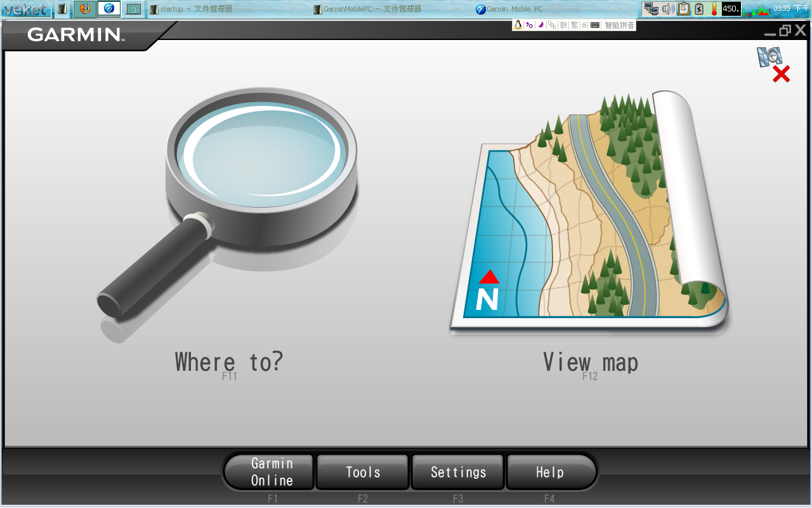This screenshot has width=812, height=508.
Task: Toggle the 繁 traditional Chinese mode
Action: pos(574,25)
